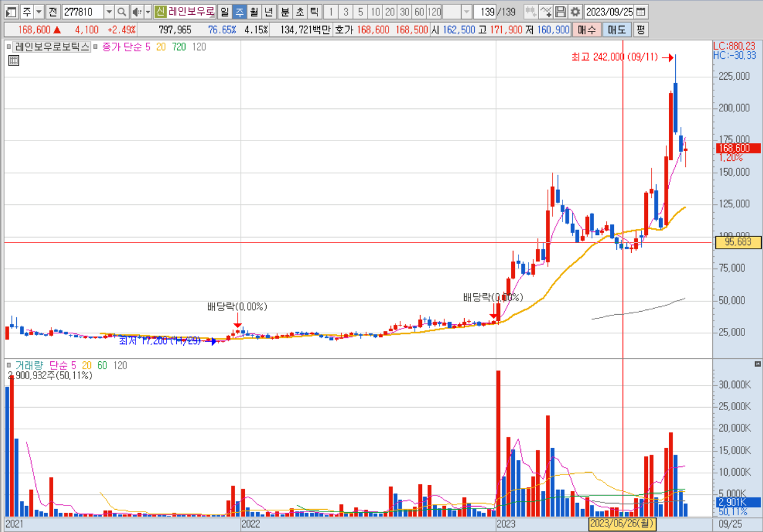Click the 최고 242,000 (09/11) annotation
The width and height of the screenshot is (763, 532).
click(x=614, y=58)
